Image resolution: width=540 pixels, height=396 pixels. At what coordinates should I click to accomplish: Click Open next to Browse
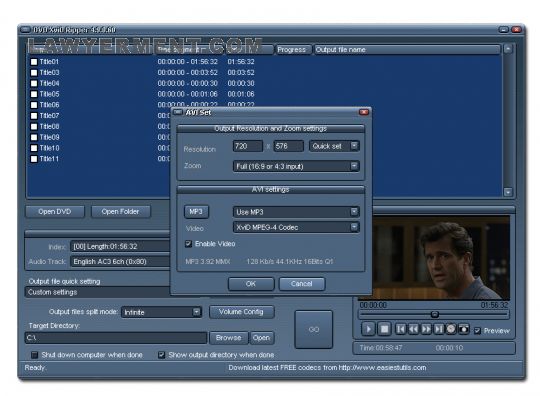click(x=261, y=338)
